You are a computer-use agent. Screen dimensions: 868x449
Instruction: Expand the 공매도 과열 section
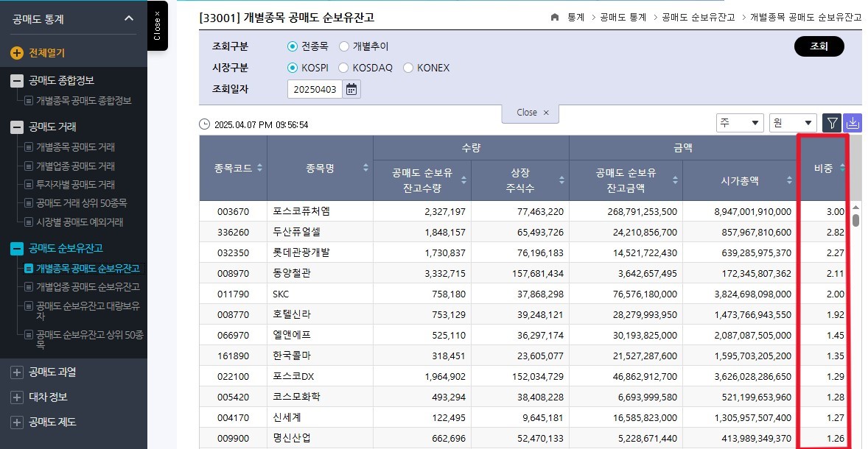17,372
